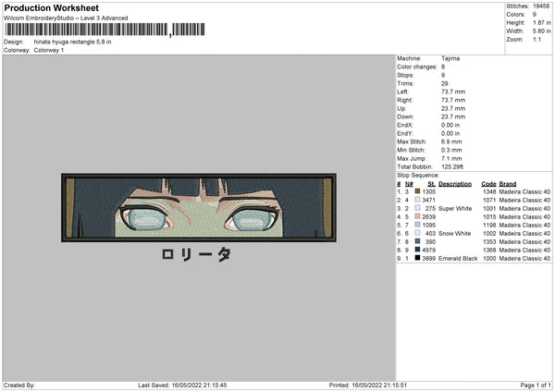Image resolution: width=555 pixels, height=392 pixels.
Task: Click the Max Stitch value '6.9 mm'
Action: click(451, 141)
